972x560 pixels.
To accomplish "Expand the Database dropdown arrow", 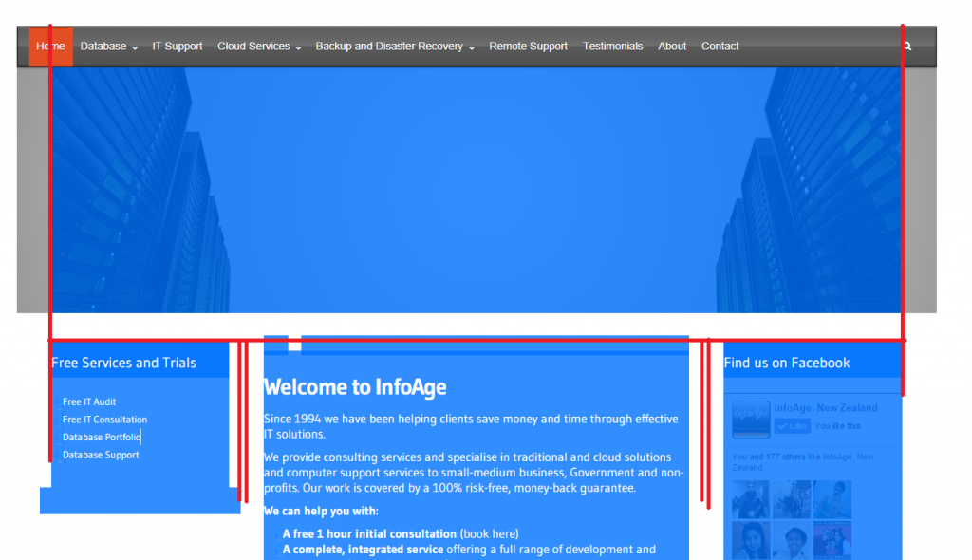I will (135, 47).
